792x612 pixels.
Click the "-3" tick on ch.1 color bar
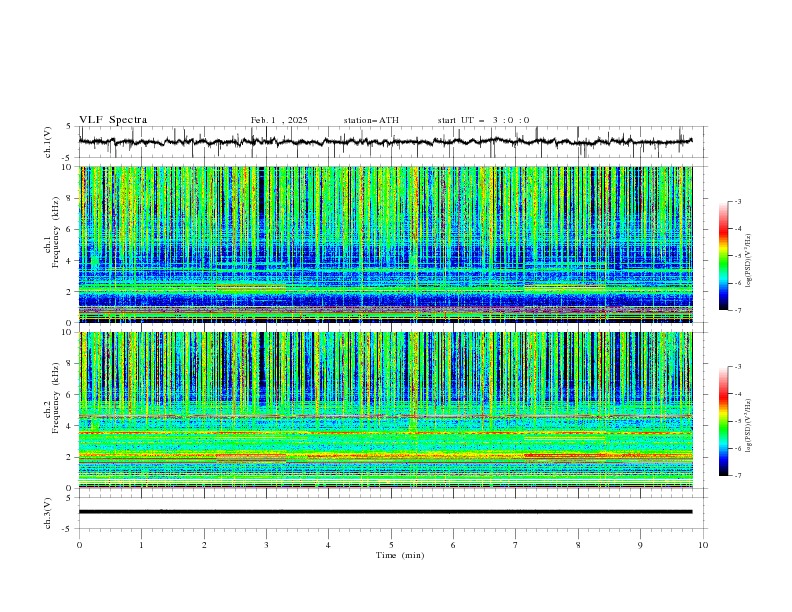tap(737, 201)
